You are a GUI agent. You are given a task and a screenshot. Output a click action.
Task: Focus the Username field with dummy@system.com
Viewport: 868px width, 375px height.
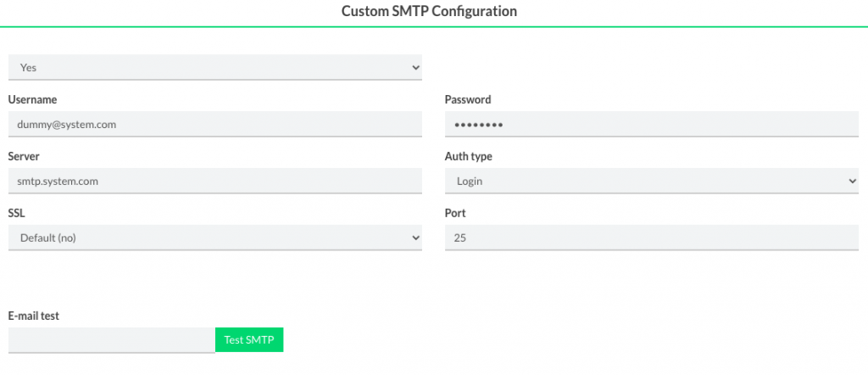click(214, 124)
